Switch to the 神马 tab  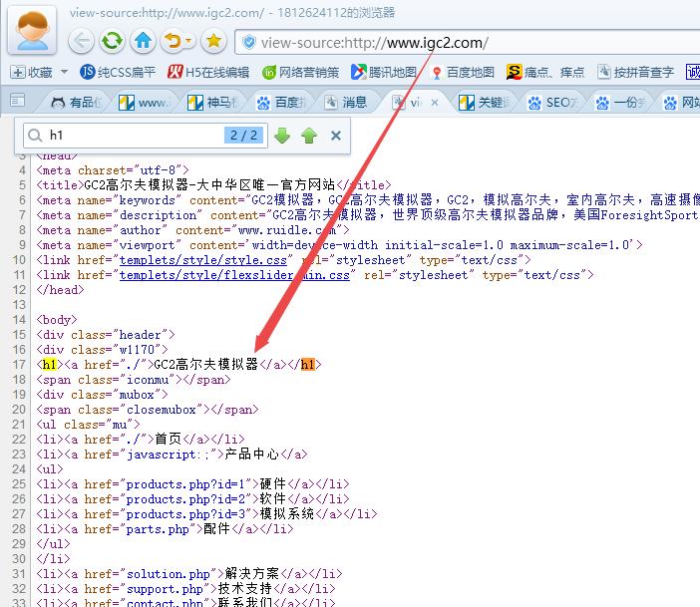212,103
